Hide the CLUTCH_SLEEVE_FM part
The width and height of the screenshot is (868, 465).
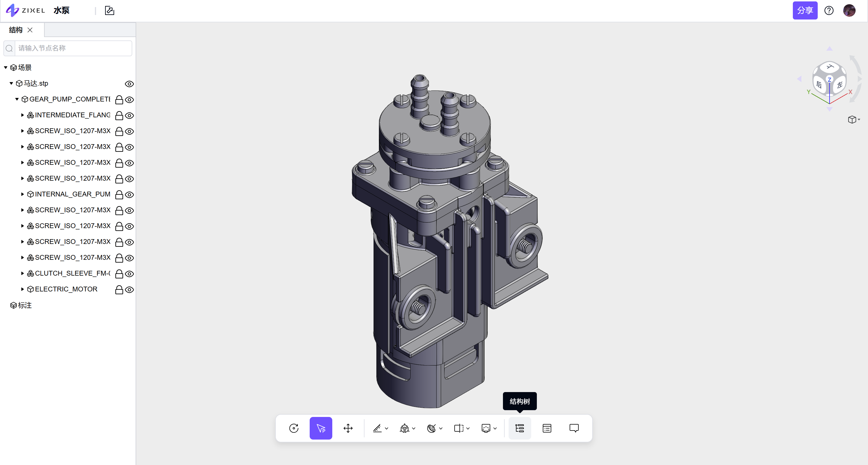pos(129,274)
